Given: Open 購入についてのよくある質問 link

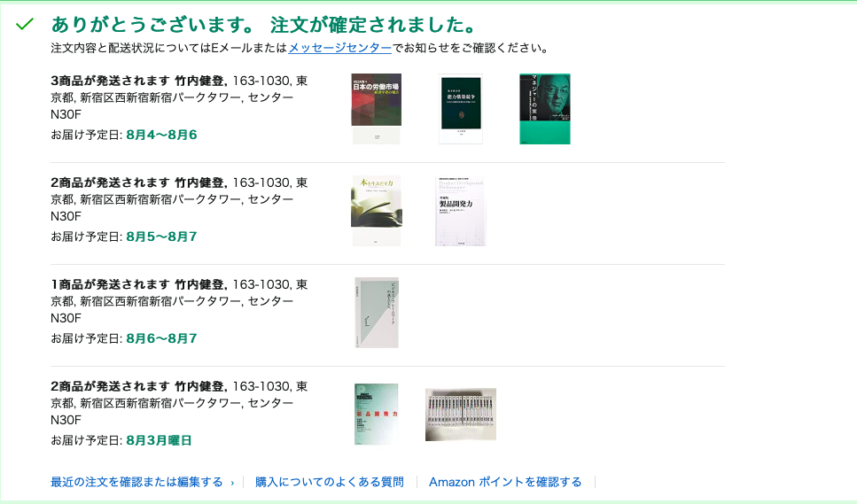Looking at the screenshot, I should [x=330, y=482].
